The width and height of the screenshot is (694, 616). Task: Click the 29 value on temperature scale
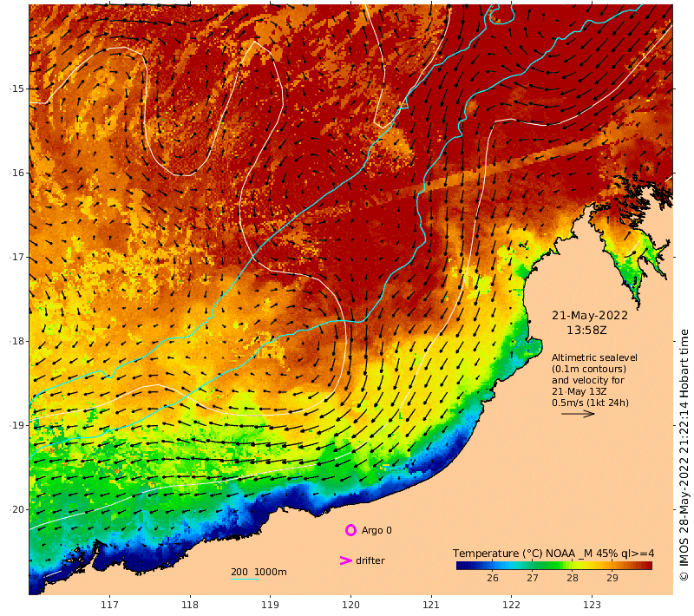pyautogui.click(x=612, y=578)
